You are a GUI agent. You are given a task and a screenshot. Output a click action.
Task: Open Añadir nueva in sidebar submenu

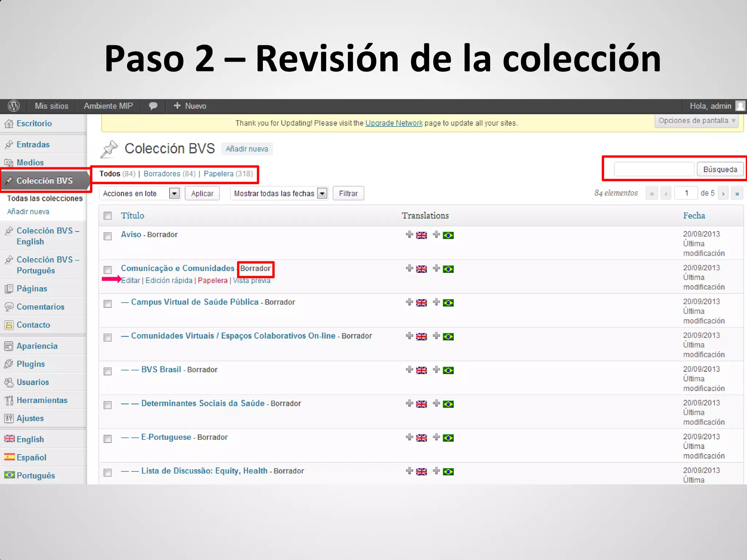[28, 211]
